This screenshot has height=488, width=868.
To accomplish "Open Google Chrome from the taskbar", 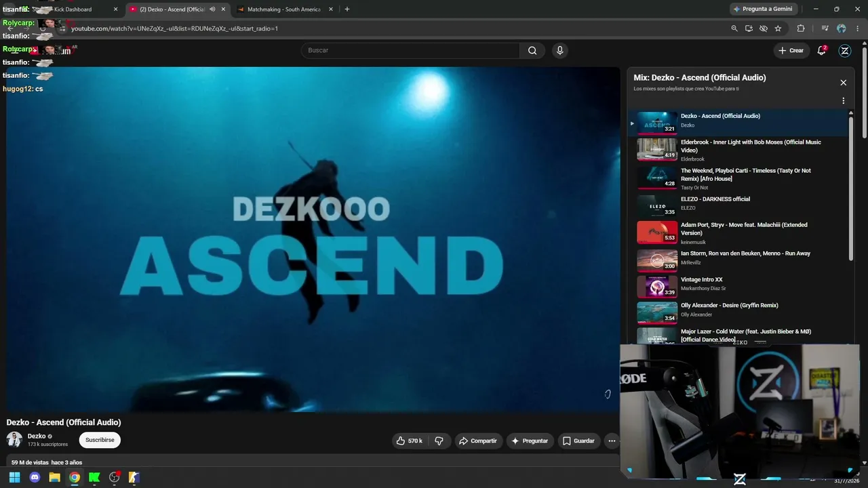I will coord(75,477).
